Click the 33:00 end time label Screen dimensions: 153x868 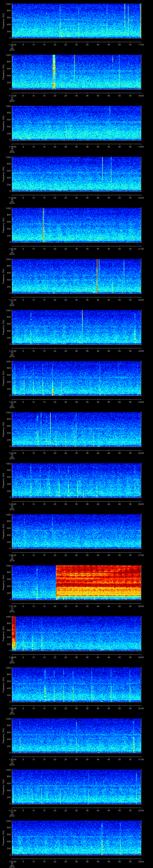141,861
